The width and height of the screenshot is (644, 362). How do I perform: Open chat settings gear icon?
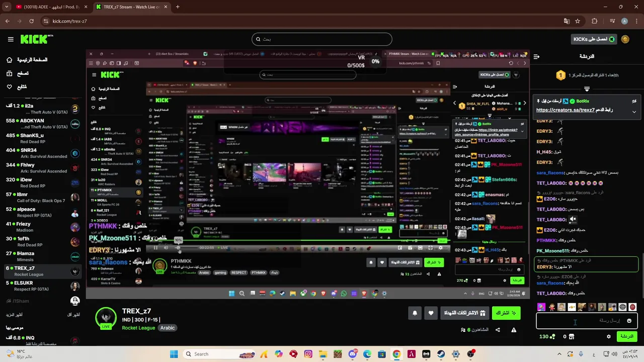[x=609, y=336]
